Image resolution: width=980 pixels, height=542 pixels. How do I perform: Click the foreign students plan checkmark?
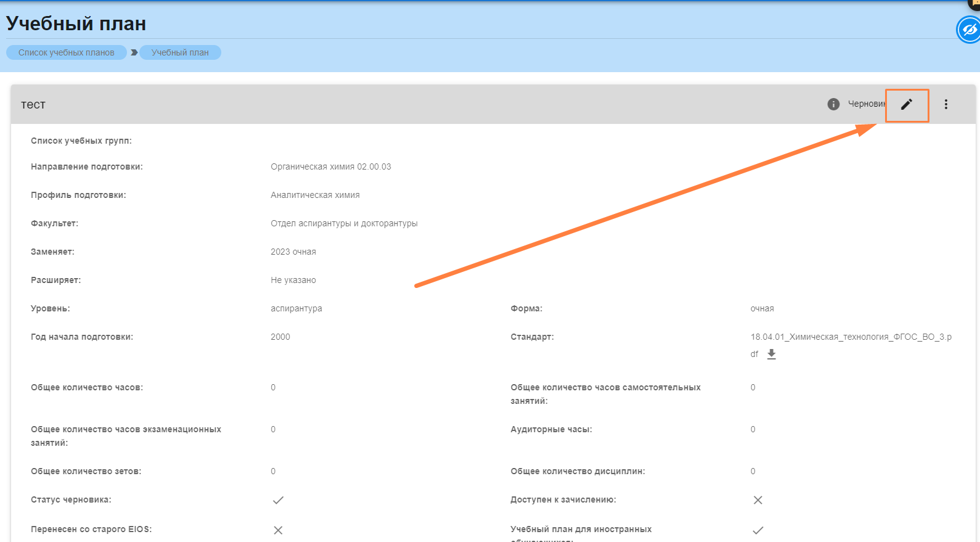click(757, 530)
